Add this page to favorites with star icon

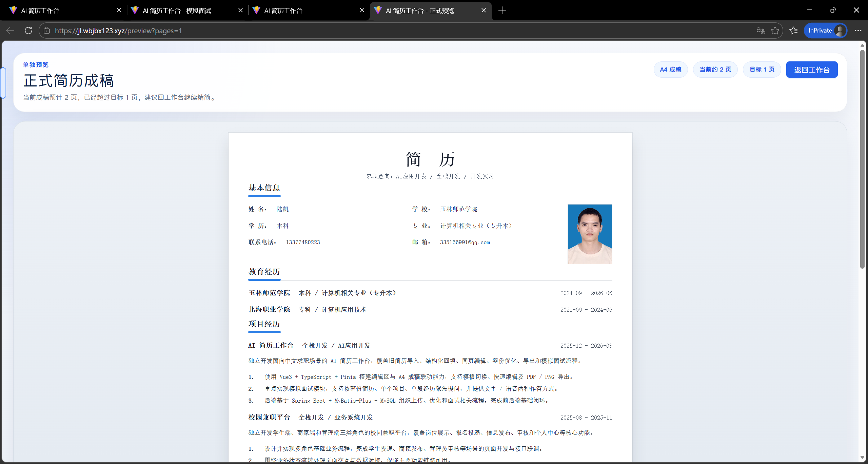coord(775,31)
